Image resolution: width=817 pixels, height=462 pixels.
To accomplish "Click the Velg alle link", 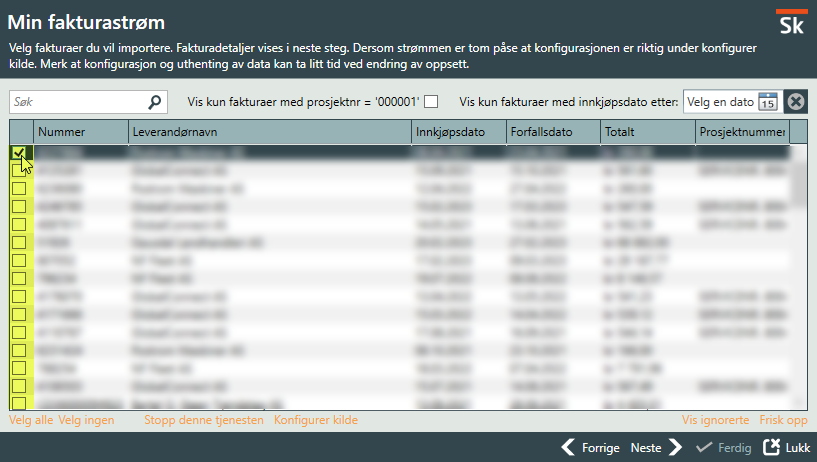I will [31, 421].
